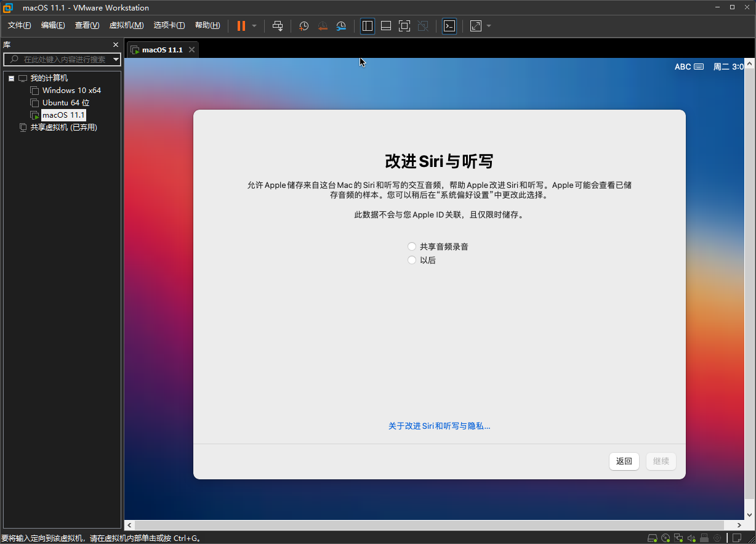Open the 虚拟机(M) menu
Screen dimensions: 756x544
click(126, 25)
